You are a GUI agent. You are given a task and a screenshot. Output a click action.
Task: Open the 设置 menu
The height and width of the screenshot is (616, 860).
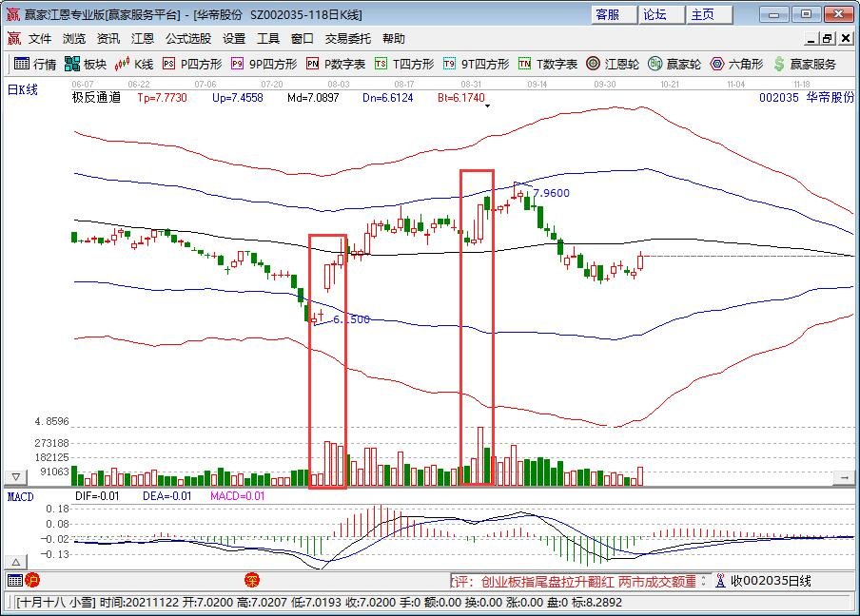click(x=234, y=38)
